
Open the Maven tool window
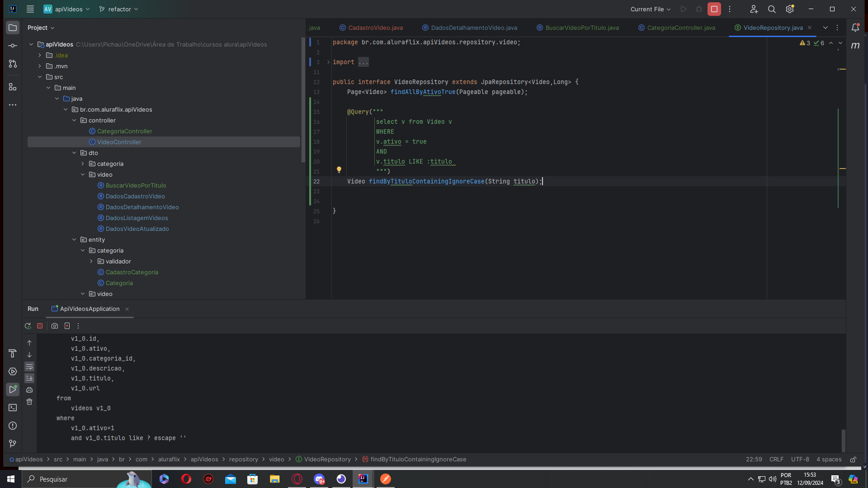[x=855, y=46]
